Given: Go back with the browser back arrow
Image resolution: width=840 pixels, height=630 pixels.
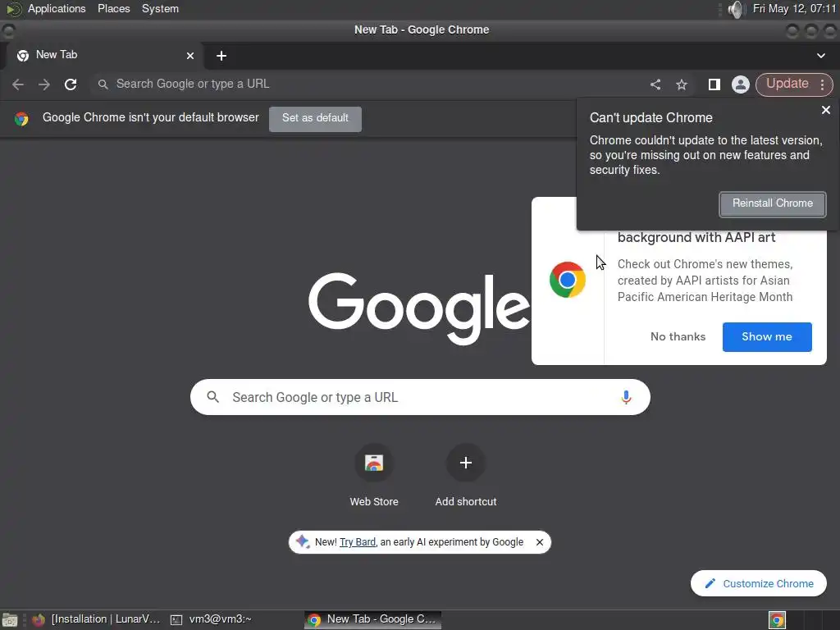Looking at the screenshot, I should pos(18,84).
